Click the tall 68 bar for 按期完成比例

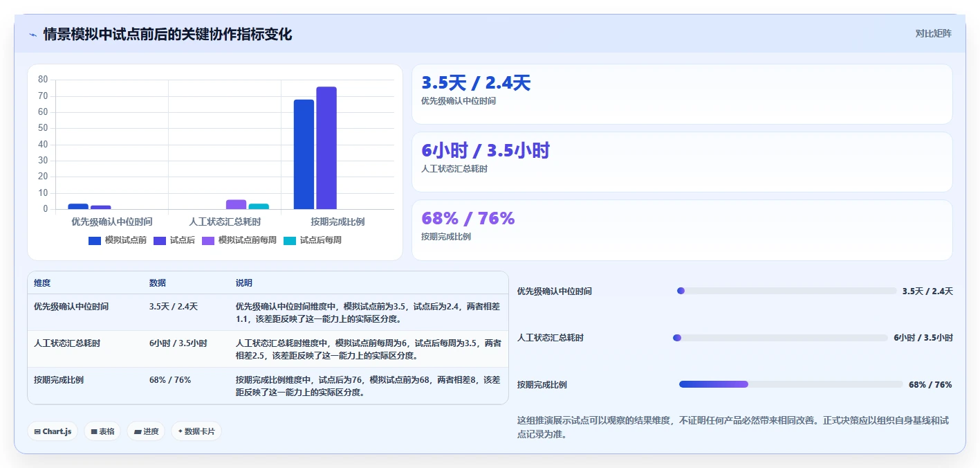(x=304, y=154)
